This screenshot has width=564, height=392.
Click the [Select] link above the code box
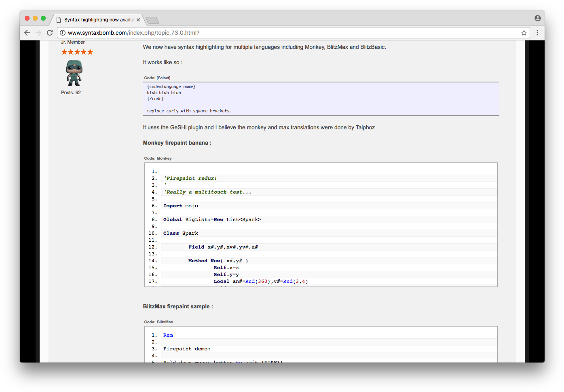(x=163, y=78)
